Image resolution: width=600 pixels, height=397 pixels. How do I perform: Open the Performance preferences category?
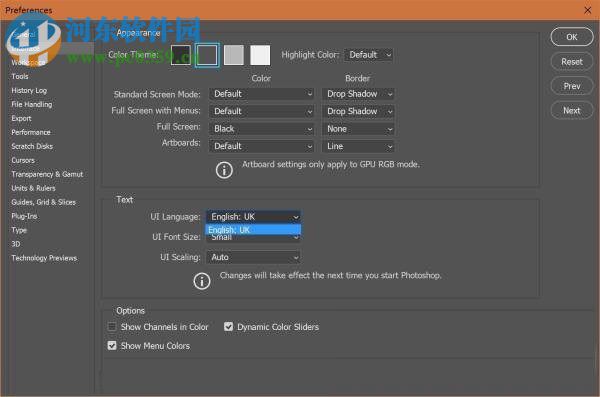pyautogui.click(x=31, y=132)
